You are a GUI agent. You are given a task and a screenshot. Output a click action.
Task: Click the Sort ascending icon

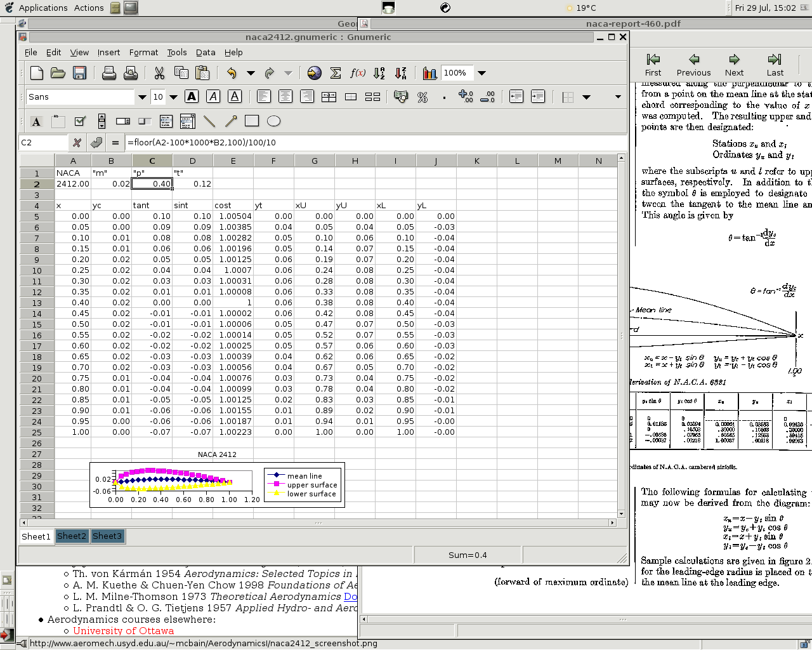(379, 73)
